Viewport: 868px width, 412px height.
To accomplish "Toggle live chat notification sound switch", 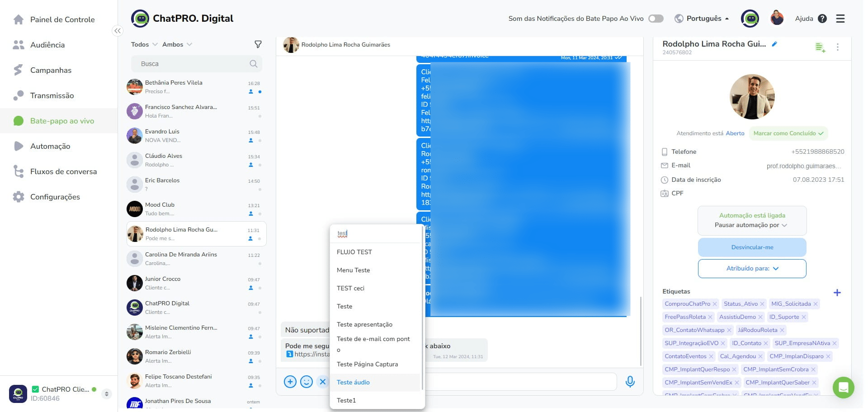I will click(x=656, y=19).
